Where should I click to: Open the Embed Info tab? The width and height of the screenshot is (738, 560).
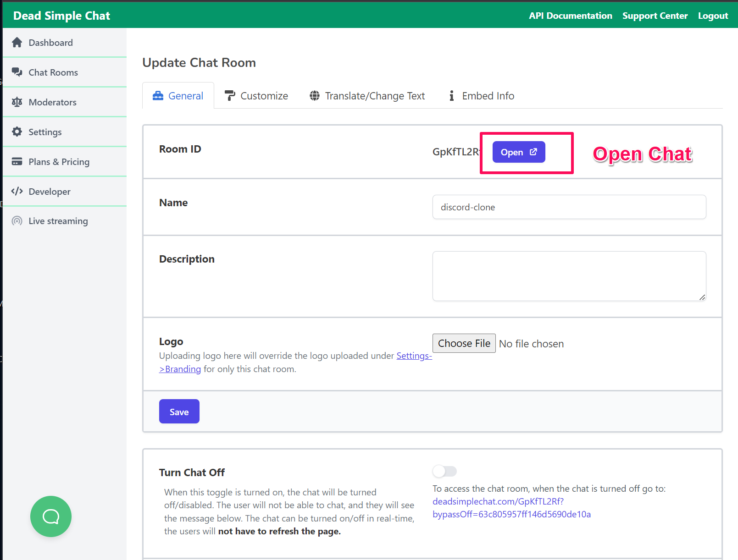(482, 96)
